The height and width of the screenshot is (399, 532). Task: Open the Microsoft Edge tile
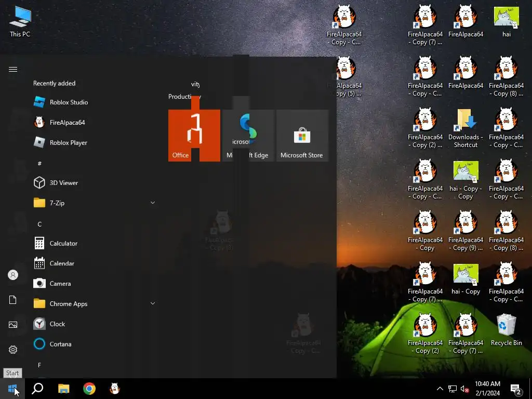click(248, 136)
